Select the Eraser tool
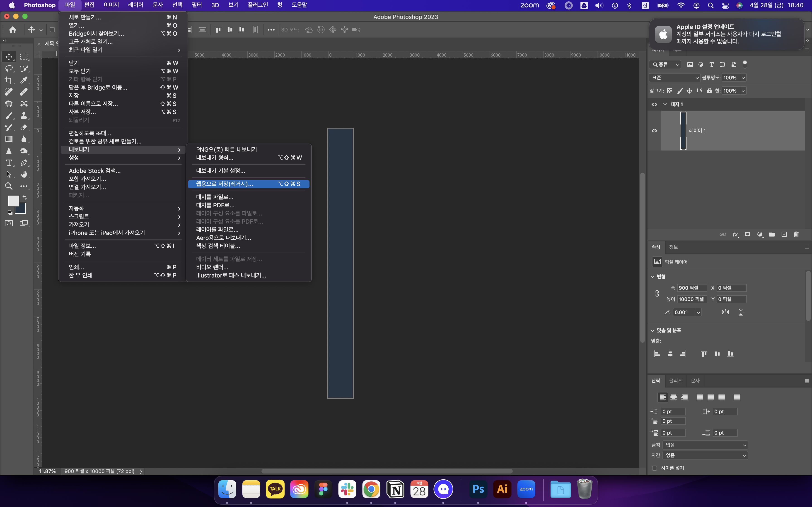Image resolution: width=812 pixels, height=507 pixels. point(24,127)
